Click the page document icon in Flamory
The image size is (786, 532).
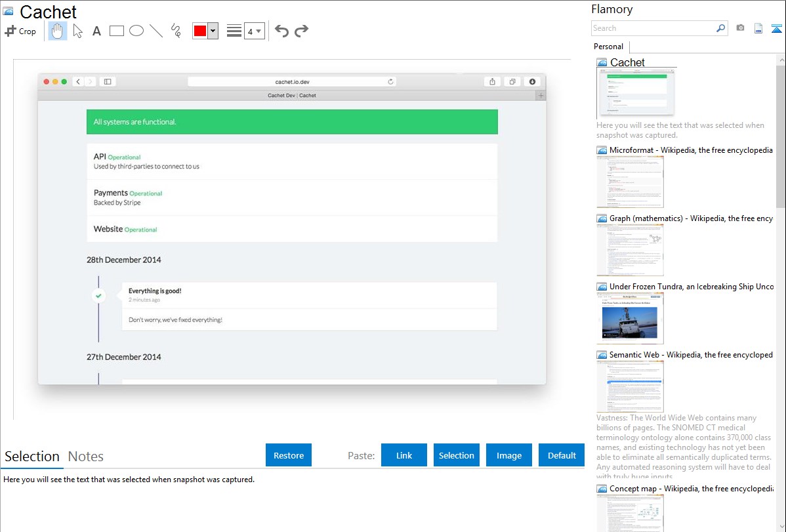point(758,28)
